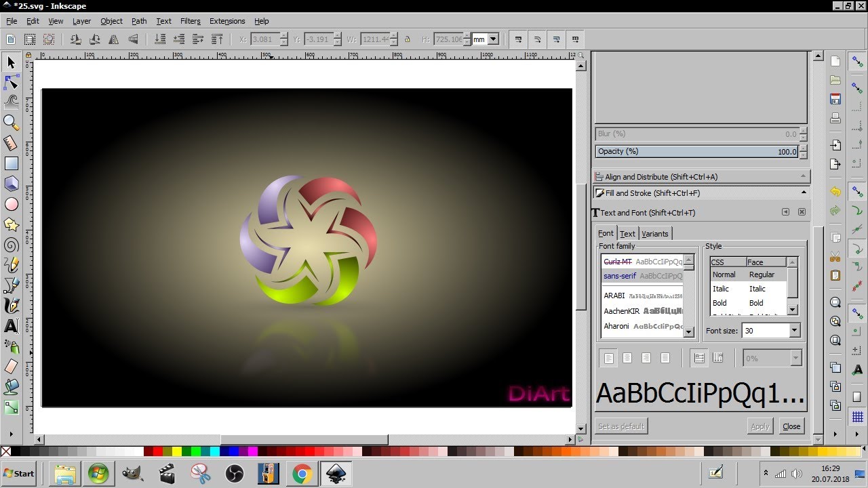This screenshot has height=488, width=868.
Task: Select the Eraser tool
Action: click(x=11, y=367)
